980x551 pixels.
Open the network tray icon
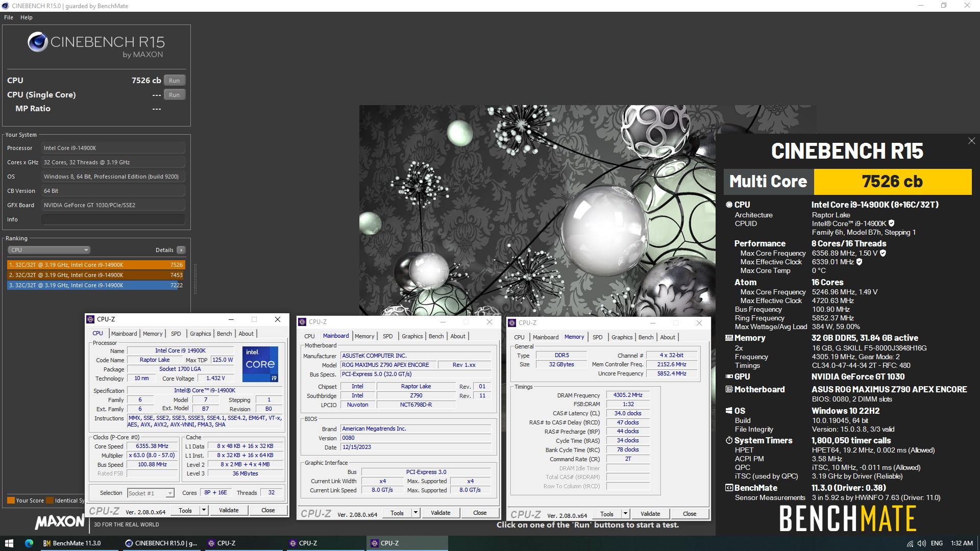coord(910,543)
